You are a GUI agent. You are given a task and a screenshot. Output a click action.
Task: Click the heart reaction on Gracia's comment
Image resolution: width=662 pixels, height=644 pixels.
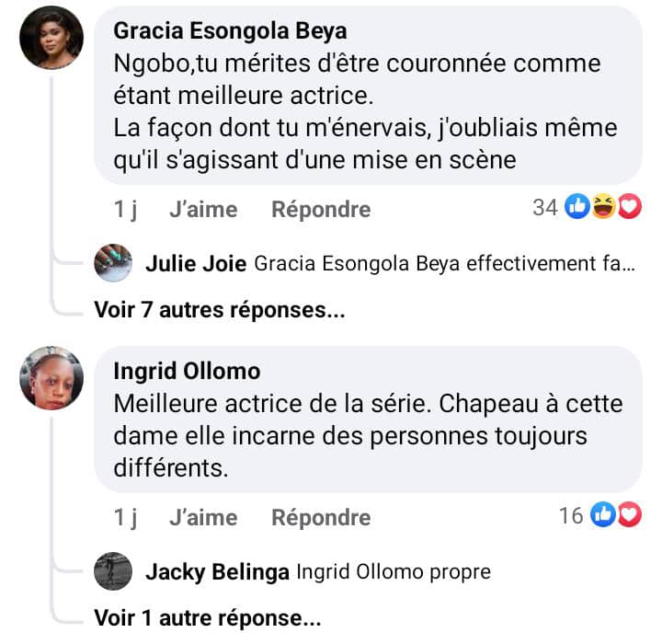tap(629, 208)
